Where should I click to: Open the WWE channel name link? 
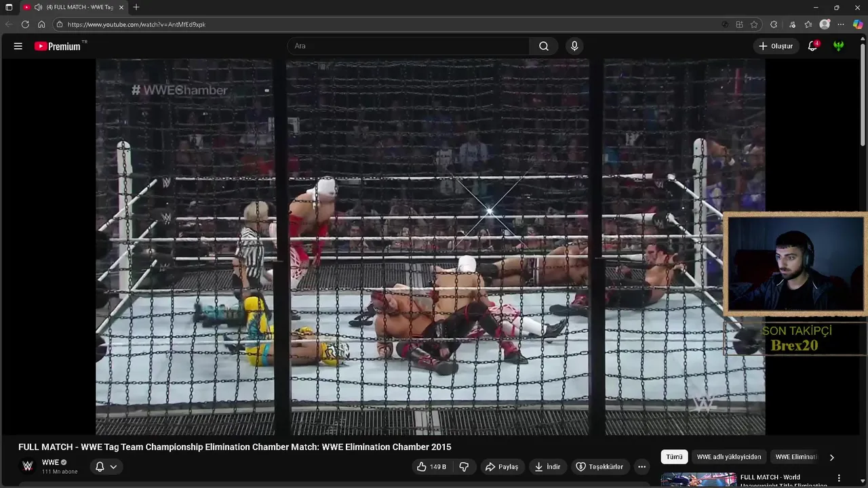[50, 462]
